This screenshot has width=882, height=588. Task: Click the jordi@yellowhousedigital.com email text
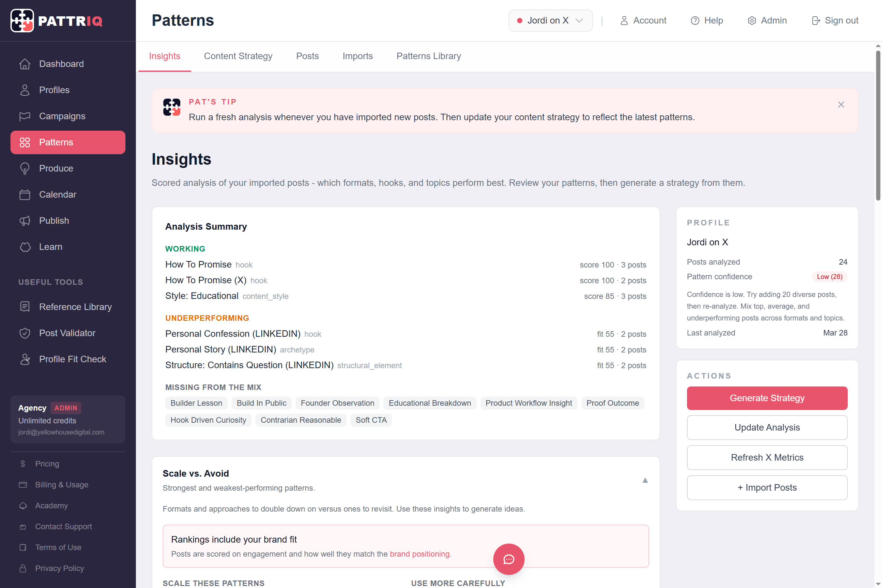pyautogui.click(x=61, y=433)
